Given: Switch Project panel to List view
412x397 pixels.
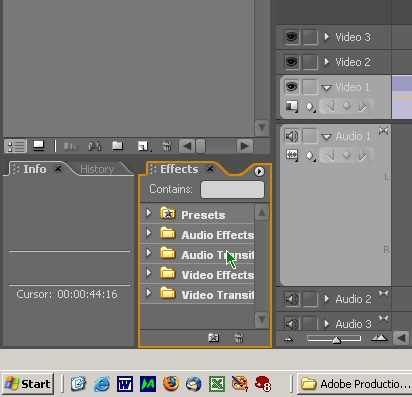Looking at the screenshot, I should point(16,146).
